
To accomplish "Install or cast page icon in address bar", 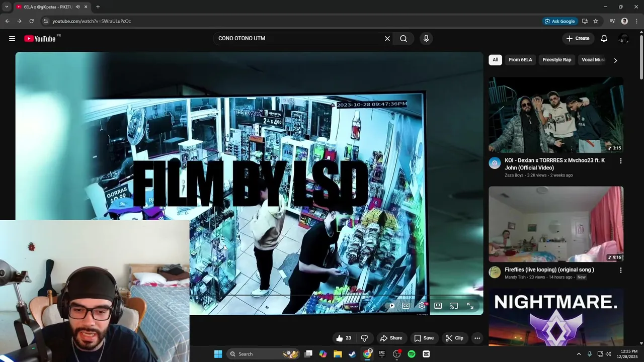I will click(x=585, y=21).
